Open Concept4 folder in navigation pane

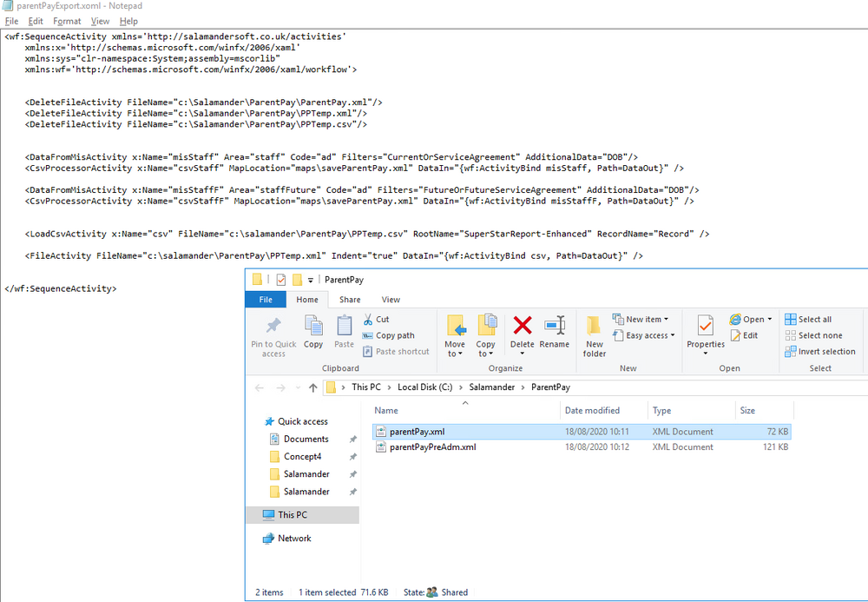(x=302, y=456)
